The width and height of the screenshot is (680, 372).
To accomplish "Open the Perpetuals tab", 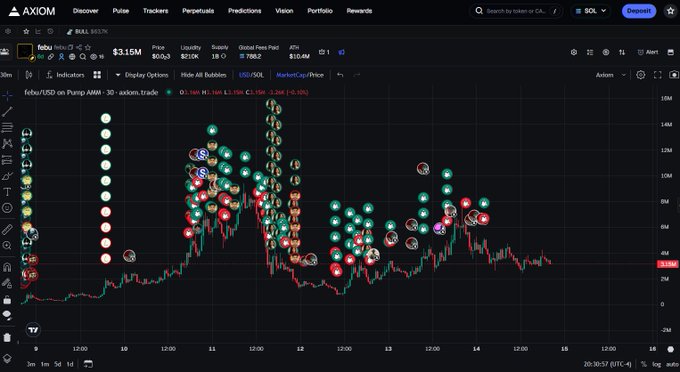I will pyautogui.click(x=198, y=11).
